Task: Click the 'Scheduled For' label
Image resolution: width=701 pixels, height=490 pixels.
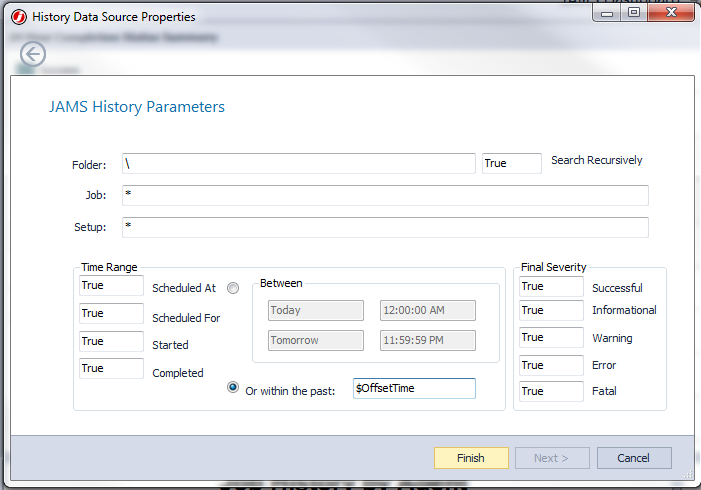Action: click(x=186, y=318)
